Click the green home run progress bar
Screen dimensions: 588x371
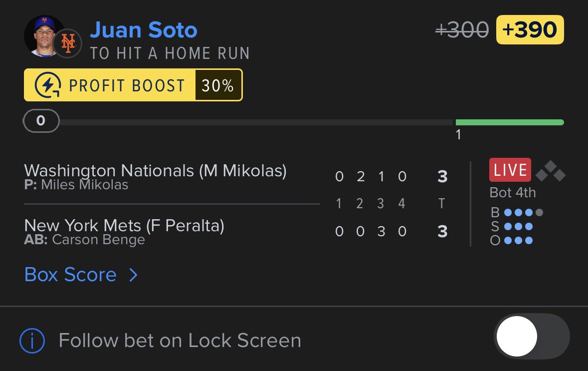510,122
